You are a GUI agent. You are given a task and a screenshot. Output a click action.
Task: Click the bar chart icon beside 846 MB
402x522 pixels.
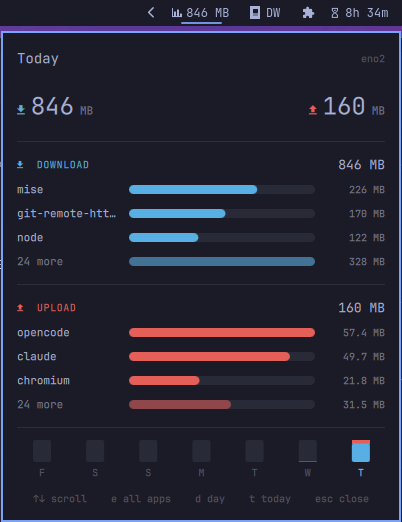tap(176, 13)
